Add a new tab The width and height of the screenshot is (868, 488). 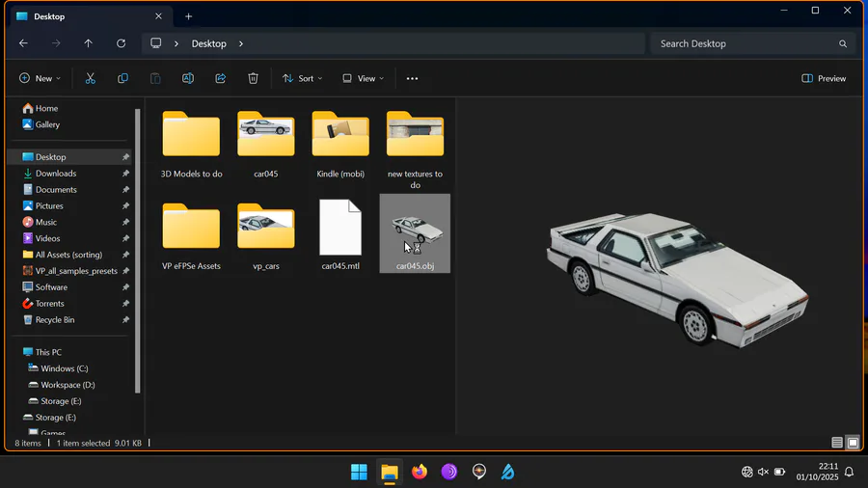coord(189,16)
